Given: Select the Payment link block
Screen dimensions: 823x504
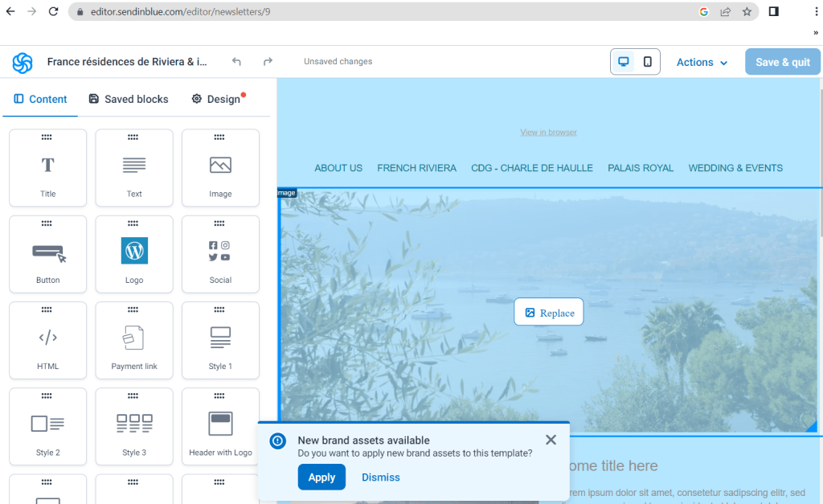Looking at the screenshot, I should coord(134,340).
